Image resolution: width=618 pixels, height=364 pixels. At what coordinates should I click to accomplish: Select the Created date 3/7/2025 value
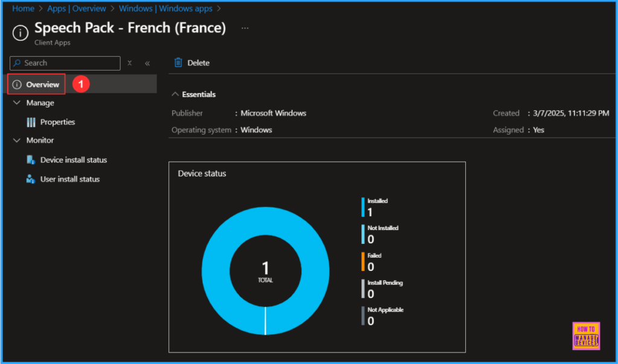click(x=571, y=113)
